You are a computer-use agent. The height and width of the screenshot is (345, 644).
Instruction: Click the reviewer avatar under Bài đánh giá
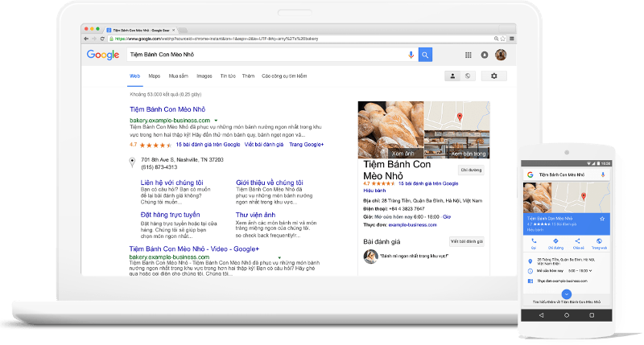coord(370,257)
